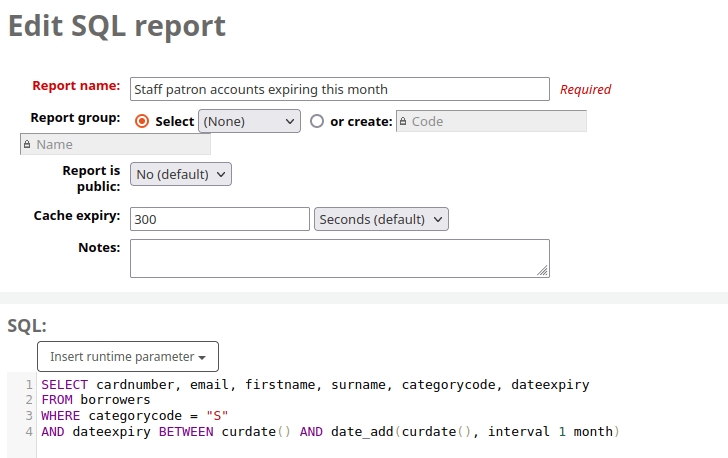
Task: Open the Insert runtime parameter menu
Action: pyautogui.click(x=128, y=356)
